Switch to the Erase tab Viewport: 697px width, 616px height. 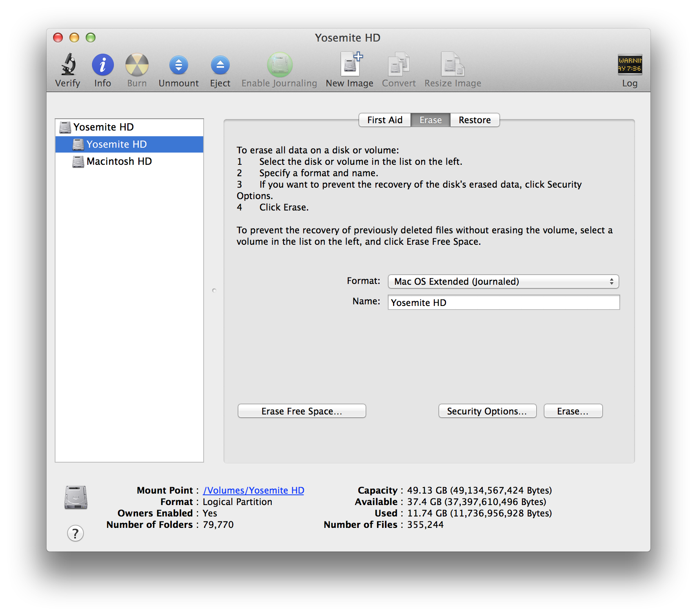431,120
